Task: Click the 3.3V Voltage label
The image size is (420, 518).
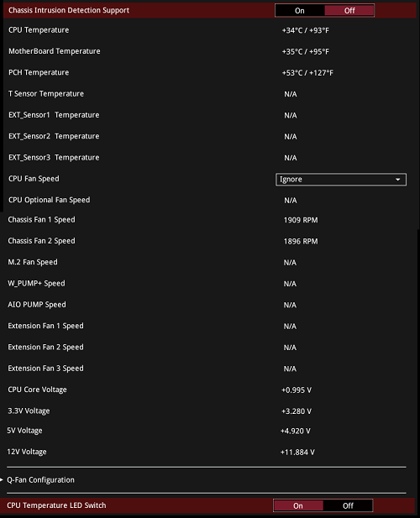Action: [29, 411]
